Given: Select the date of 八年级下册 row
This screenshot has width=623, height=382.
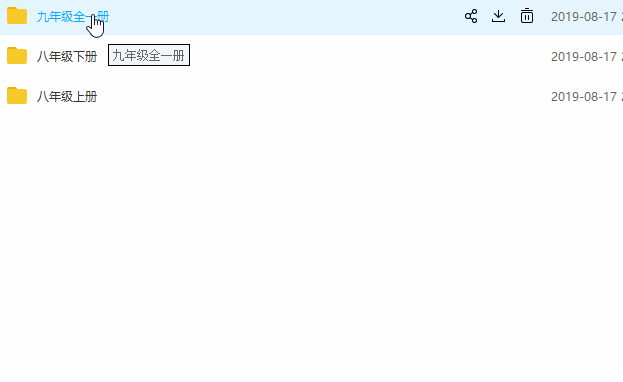Looking at the screenshot, I should click(x=587, y=56).
